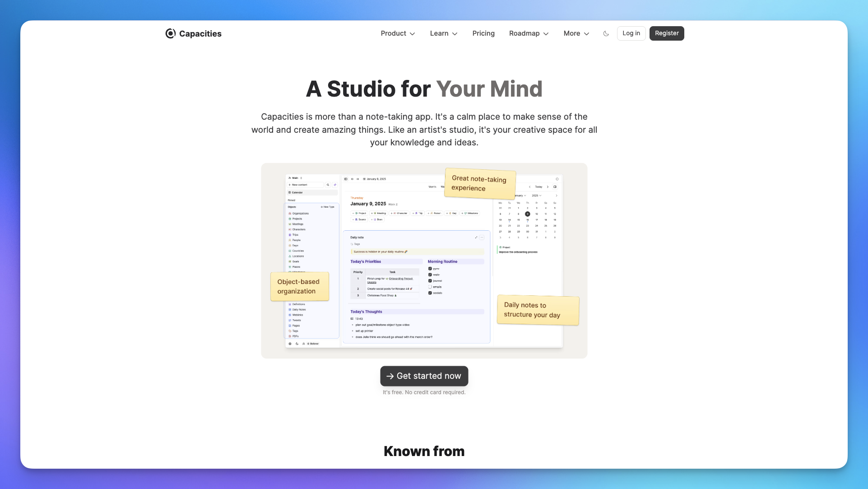
Task: Click the Daily note three-dots icon
Action: pos(482,238)
